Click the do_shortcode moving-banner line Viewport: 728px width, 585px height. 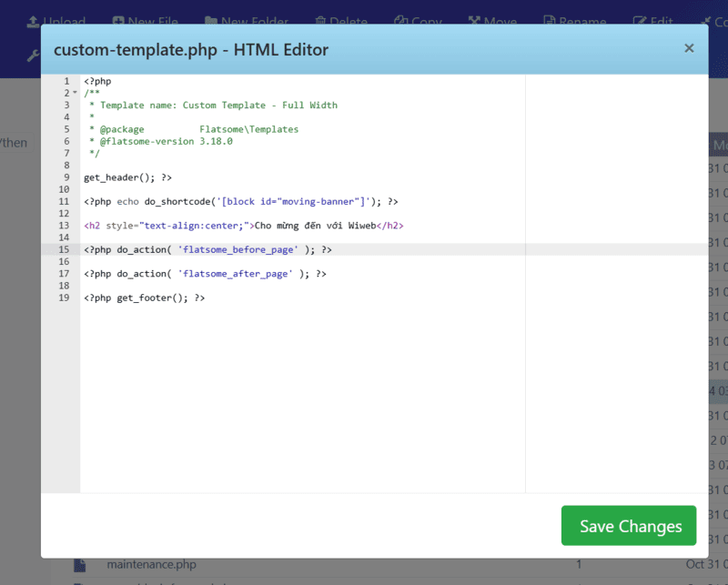click(x=241, y=201)
